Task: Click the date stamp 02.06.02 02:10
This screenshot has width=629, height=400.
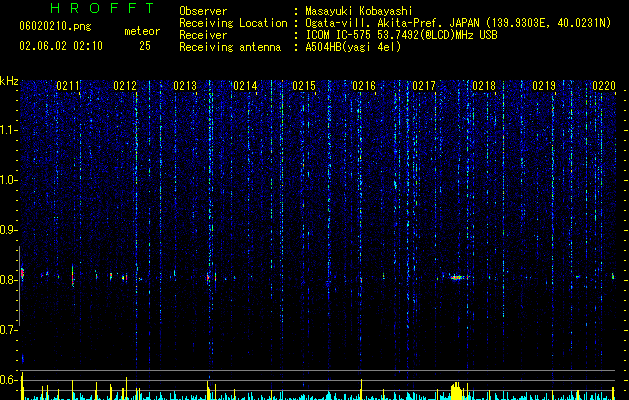Action: (x=61, y=46)
